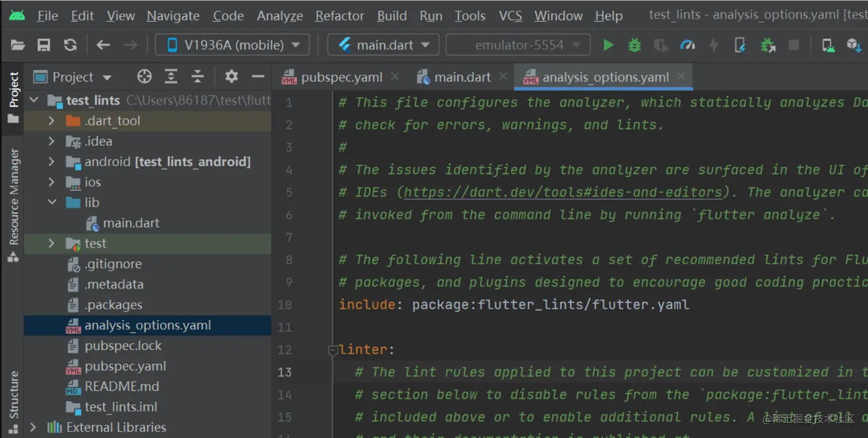The height and width of the screenshot is (438, 868).
Task: Click the Sync/Reload from disk icon
Action: coord(70,45)
